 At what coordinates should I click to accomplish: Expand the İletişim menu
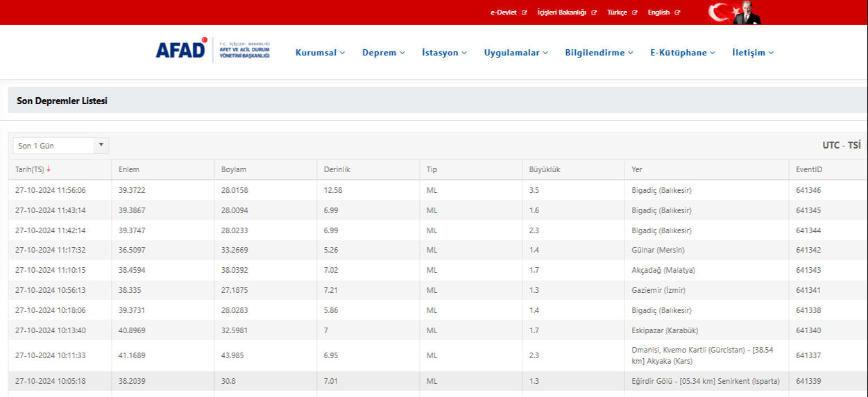pos(753,53)
